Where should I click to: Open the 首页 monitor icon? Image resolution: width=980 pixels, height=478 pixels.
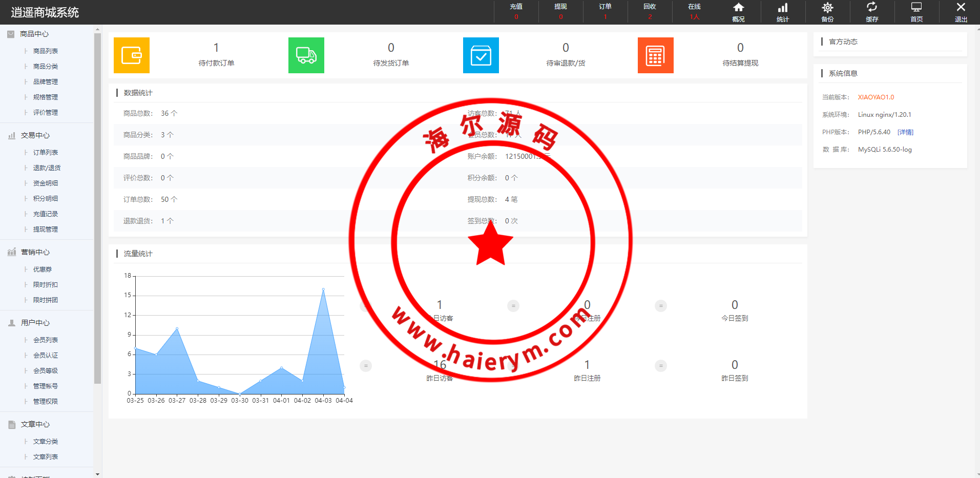point(916,12)
